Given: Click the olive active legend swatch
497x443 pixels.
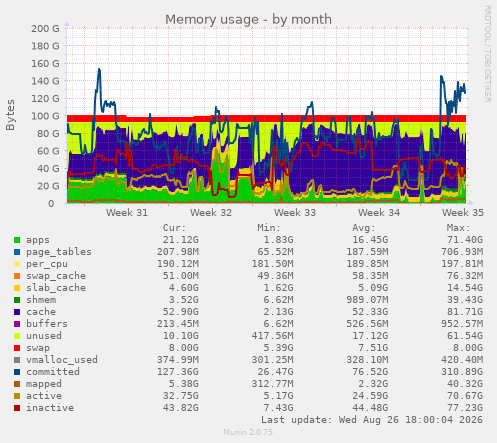Looking at the screenshot, I should tap(17, 396).
